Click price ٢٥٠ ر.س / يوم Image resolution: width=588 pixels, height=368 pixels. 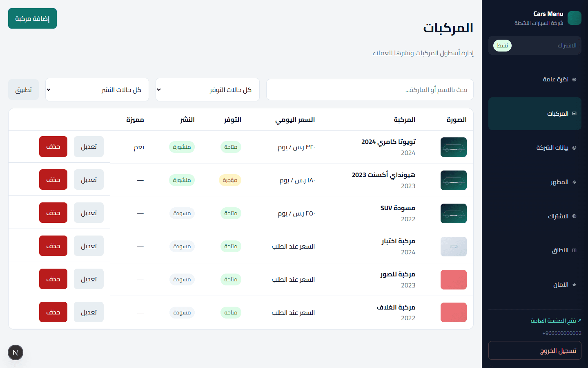pyautogui.click(x=296, y=213)
